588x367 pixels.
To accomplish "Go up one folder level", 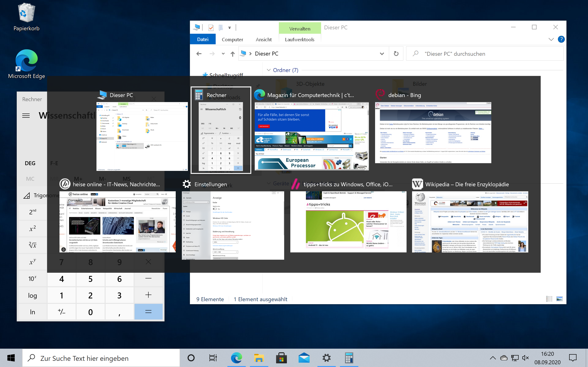I will pyautogui.click(x=232, y=54).
